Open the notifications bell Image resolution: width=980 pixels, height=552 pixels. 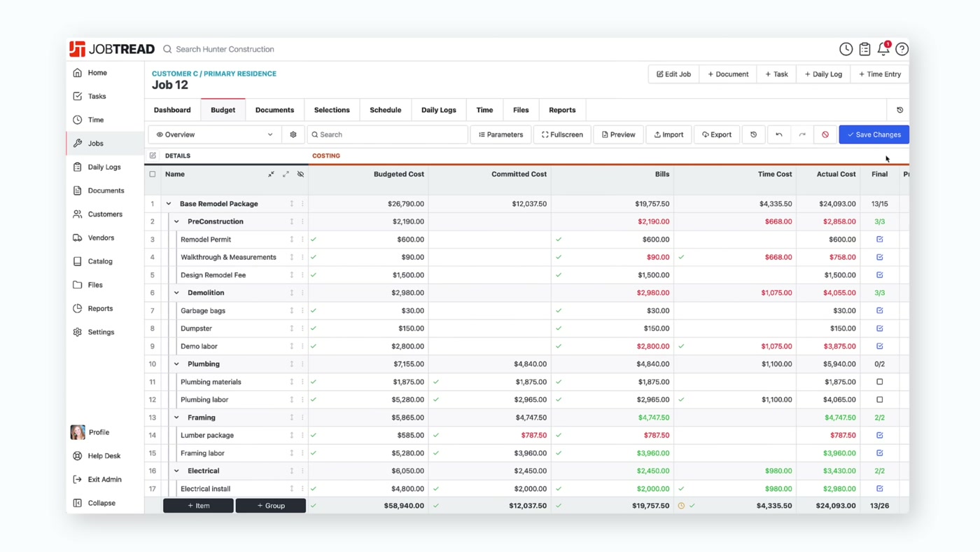[x=883, y=49]
